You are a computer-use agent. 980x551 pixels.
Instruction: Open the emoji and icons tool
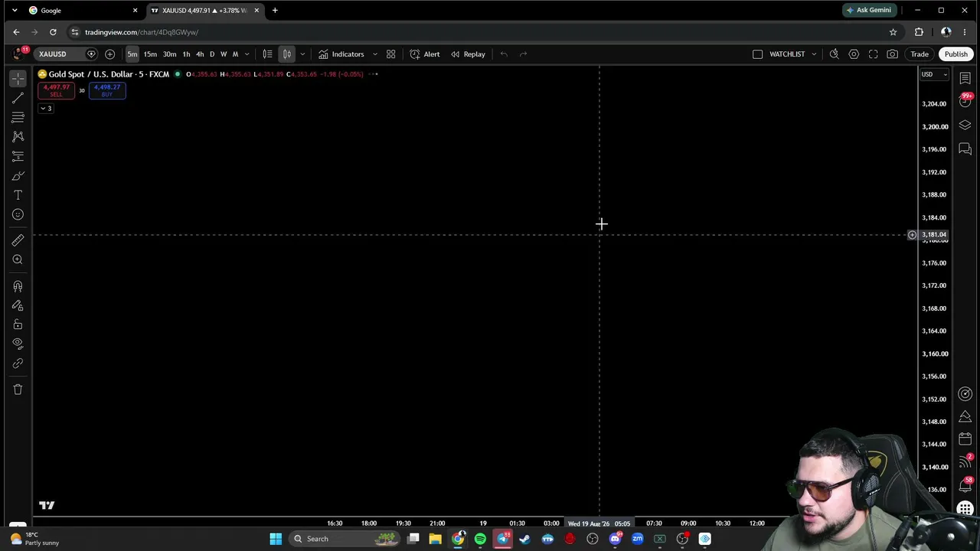click(x=18, y=214)
